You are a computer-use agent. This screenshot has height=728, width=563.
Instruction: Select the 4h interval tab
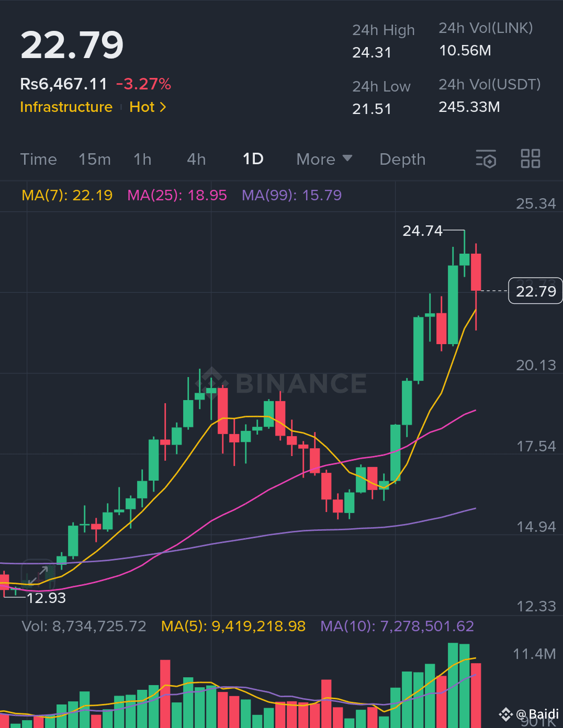click(x=196, y=159)
